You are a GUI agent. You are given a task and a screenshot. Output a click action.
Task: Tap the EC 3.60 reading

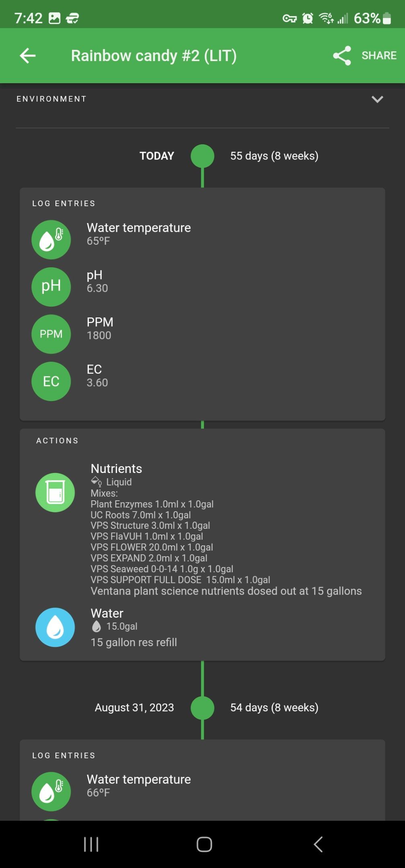coord(97,383)
